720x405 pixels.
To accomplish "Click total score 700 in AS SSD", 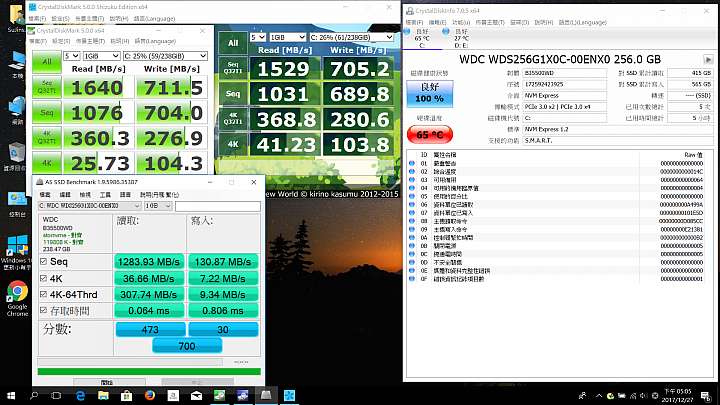I will point(187,346).
